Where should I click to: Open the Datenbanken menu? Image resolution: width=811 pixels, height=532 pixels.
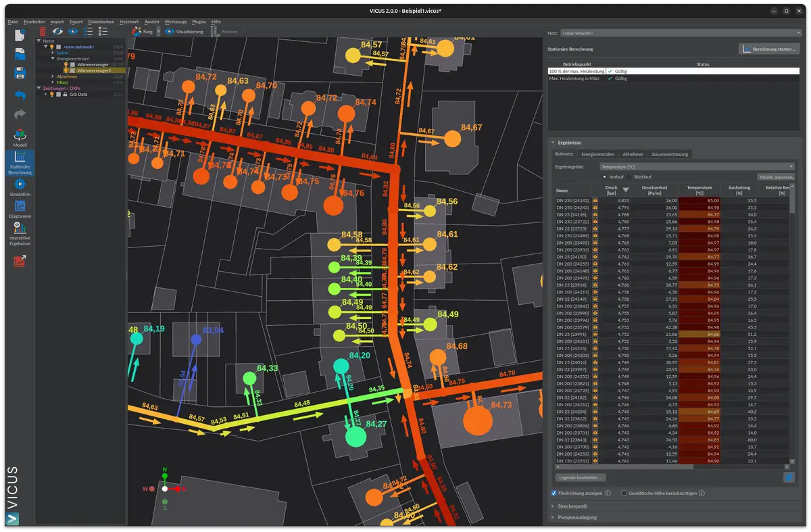click(x=101, y=22)
